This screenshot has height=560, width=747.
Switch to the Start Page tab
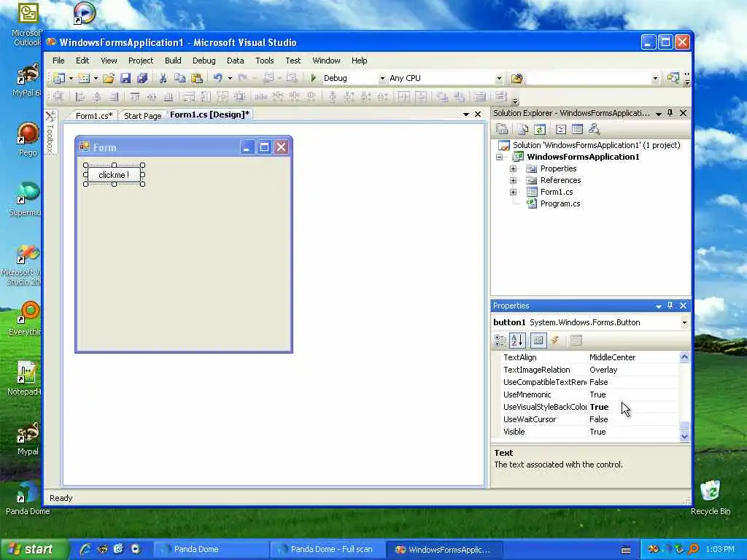[142, 116]
